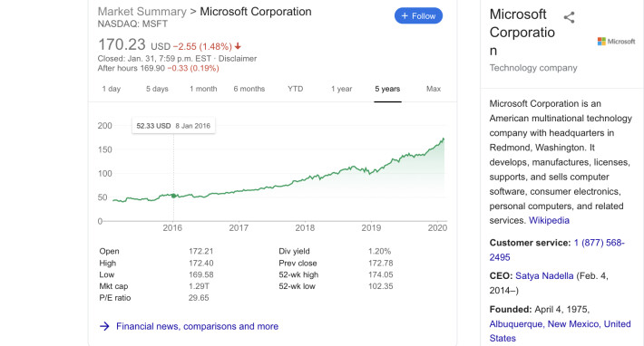Click the red down arrow price indicator

point(238,46)
